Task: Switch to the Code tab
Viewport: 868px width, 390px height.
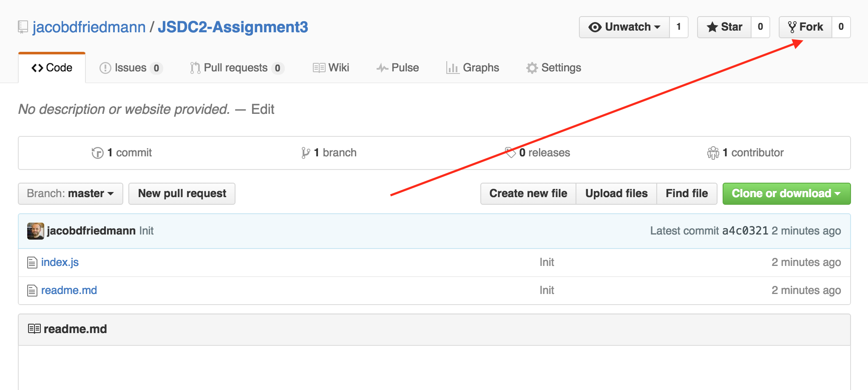Action: 52,68
